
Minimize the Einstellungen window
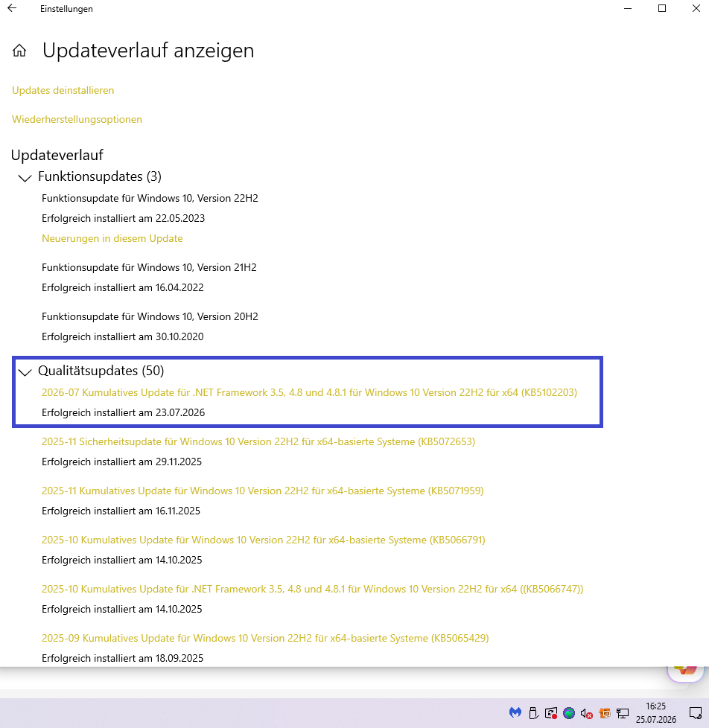[628, 8]
